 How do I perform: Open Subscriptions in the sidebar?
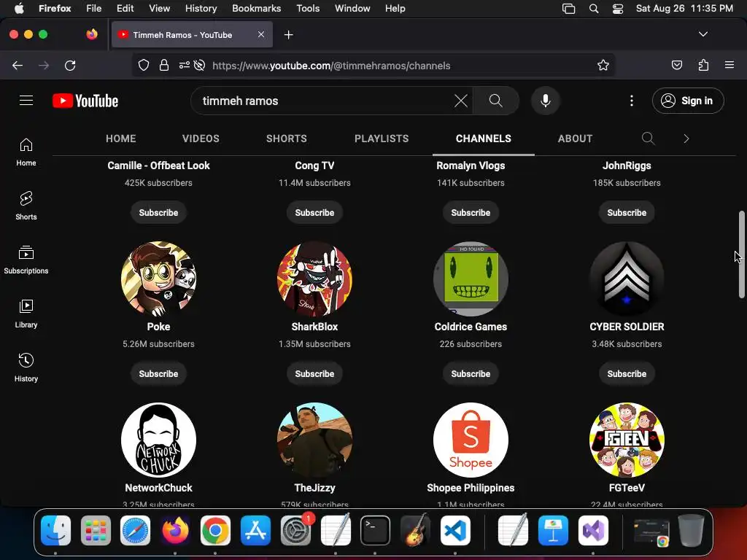pyautogui.click(x=26, y=260)
